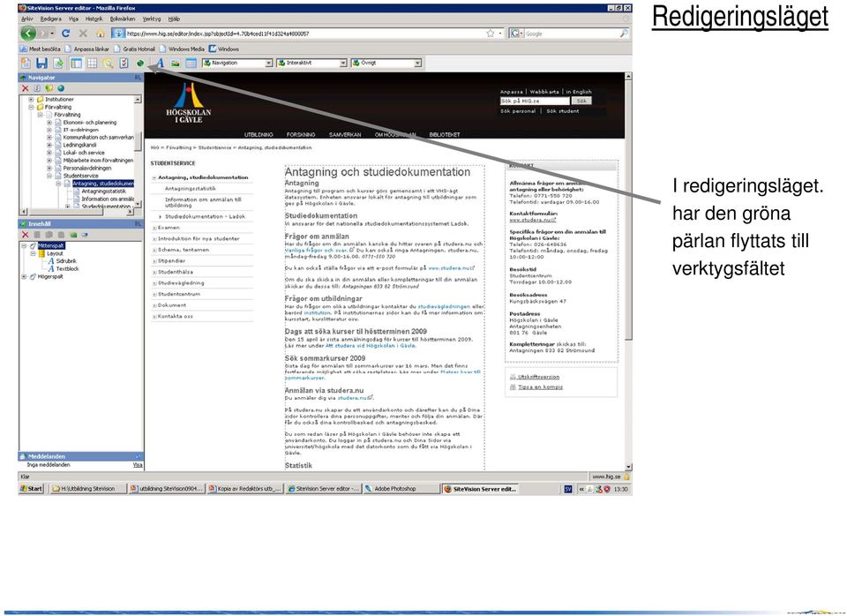
Task: Open the Verktyg menu
Action: coord(152,19)
